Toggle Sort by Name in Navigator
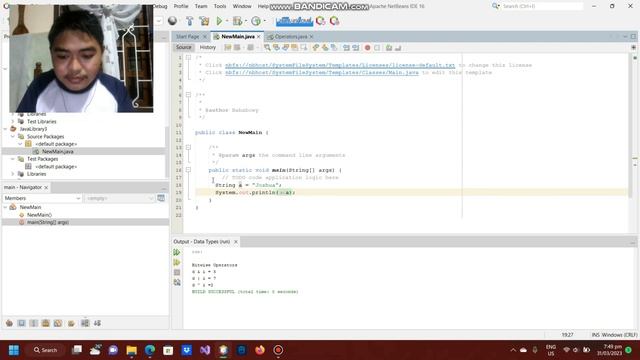Viewport: 640px width, 360px height. [85, 323]
